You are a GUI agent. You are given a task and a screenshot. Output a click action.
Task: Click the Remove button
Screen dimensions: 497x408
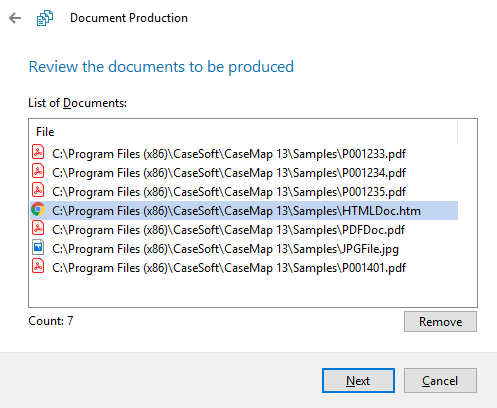(440, 322)
